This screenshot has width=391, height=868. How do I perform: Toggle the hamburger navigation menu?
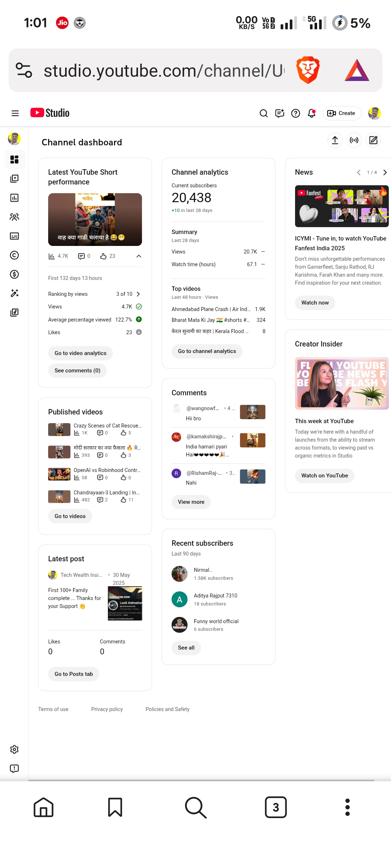pyautogui.click(x=15, y=114)
